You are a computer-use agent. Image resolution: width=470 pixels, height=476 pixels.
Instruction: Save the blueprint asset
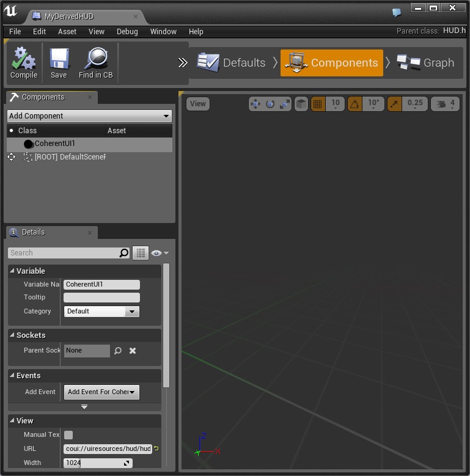pos(59,63)
